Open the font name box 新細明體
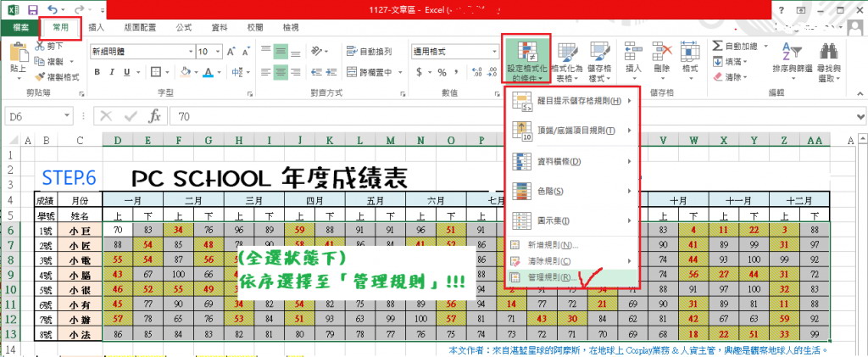868x357 pixels. pyautogui.click(x=142, y=52)
